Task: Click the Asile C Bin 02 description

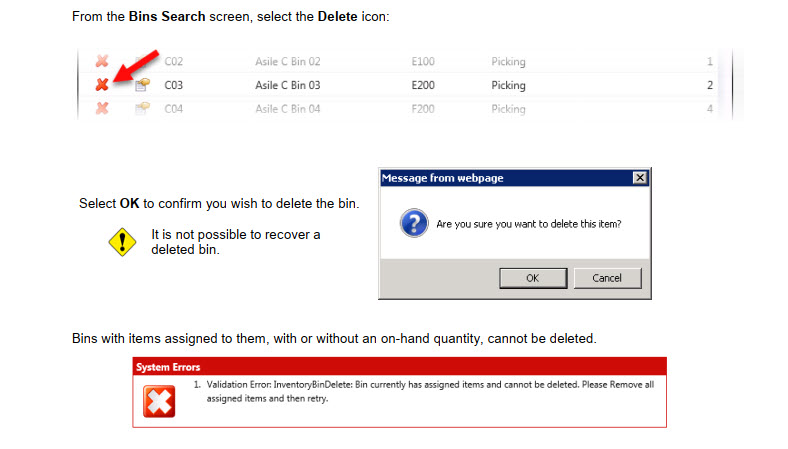Action: (x=288, y=62)
